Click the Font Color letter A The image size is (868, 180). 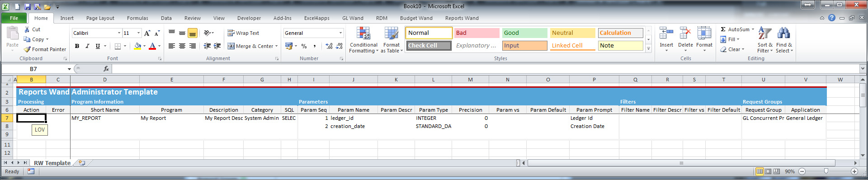(x=152, y=46)
